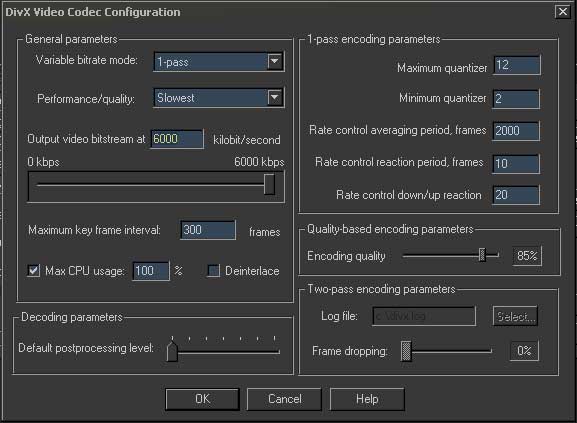Viewport: 577px width, 423px height.
Task: Click the Max CPU usage percent field
Action: click(151, 271)
